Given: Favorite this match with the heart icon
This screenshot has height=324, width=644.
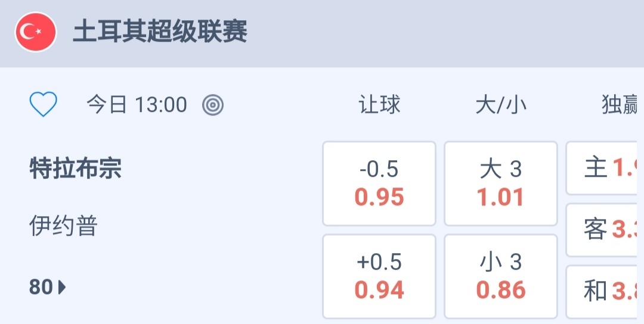Looking at the screenshot, I should click(x=43, y=105).
